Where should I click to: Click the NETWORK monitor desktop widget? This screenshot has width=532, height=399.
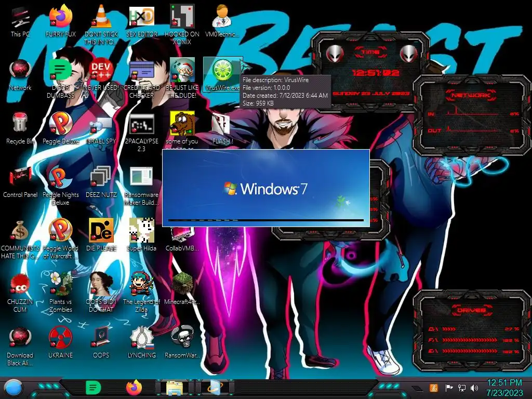click(472, 115)
